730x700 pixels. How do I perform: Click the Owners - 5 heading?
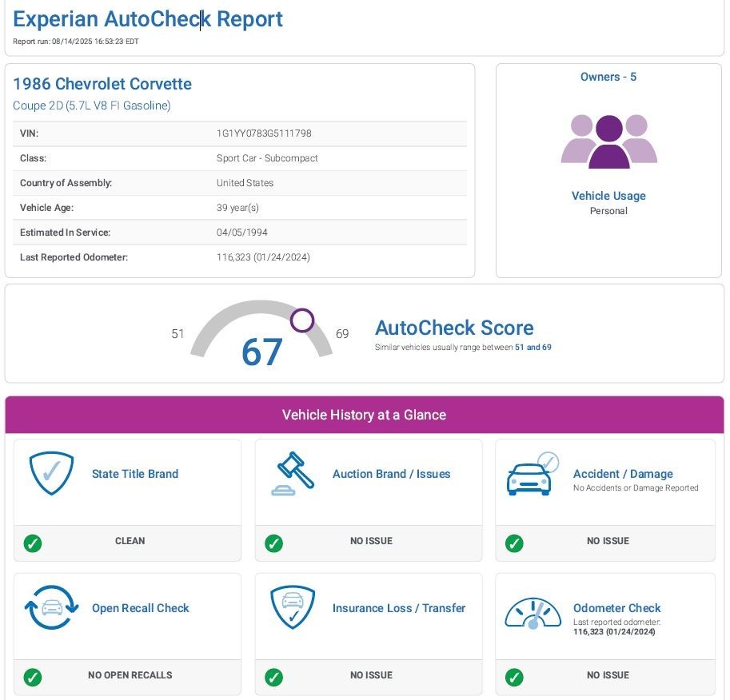[x=608, y=77]
